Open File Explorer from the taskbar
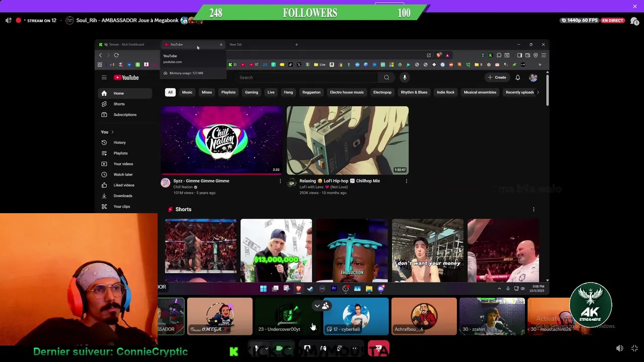The image size is (644, 362). (369, 289)
